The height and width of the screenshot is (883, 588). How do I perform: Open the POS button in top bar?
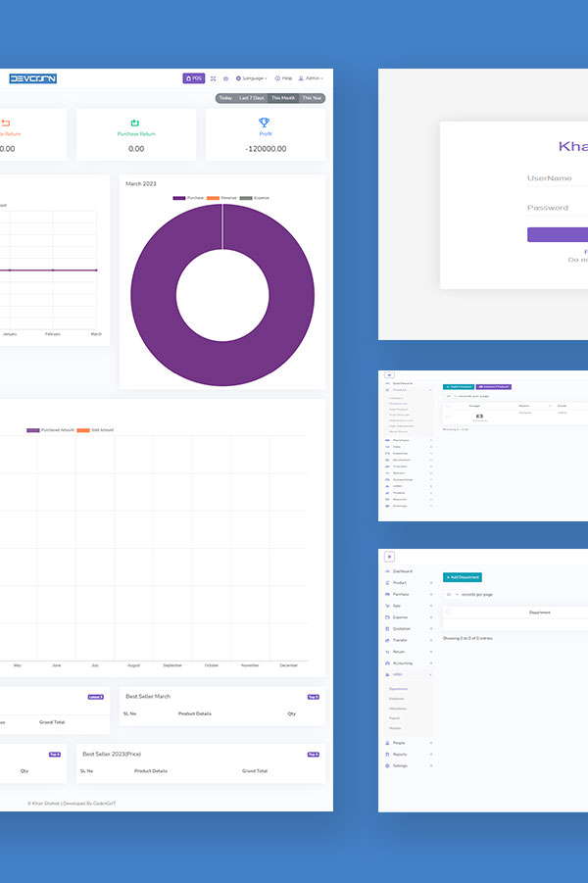click(x=194, y=78)
